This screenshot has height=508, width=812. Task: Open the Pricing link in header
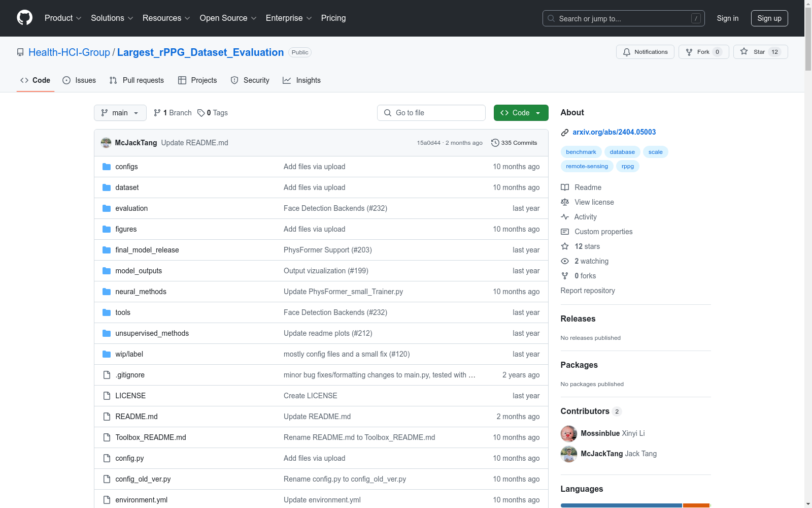pos(333,18)
